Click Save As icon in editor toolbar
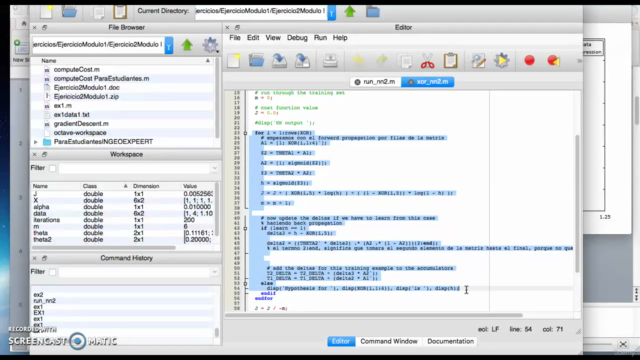 pos(302,61)
